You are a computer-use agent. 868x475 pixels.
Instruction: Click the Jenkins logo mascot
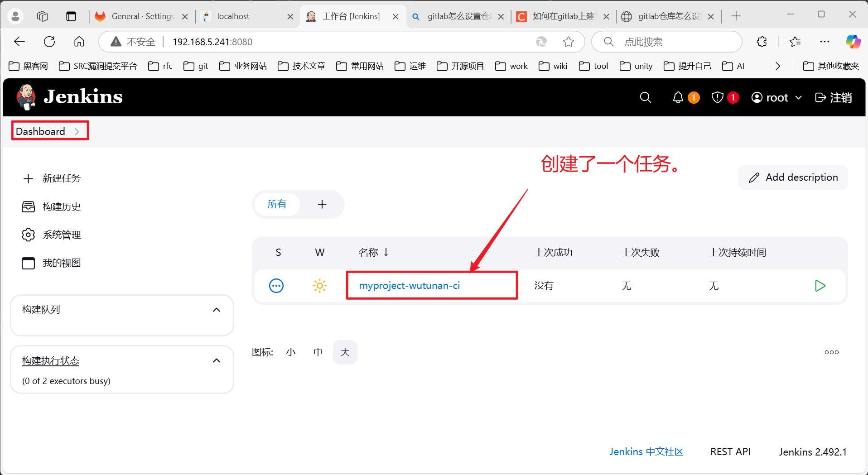click(x=26, y=97)
